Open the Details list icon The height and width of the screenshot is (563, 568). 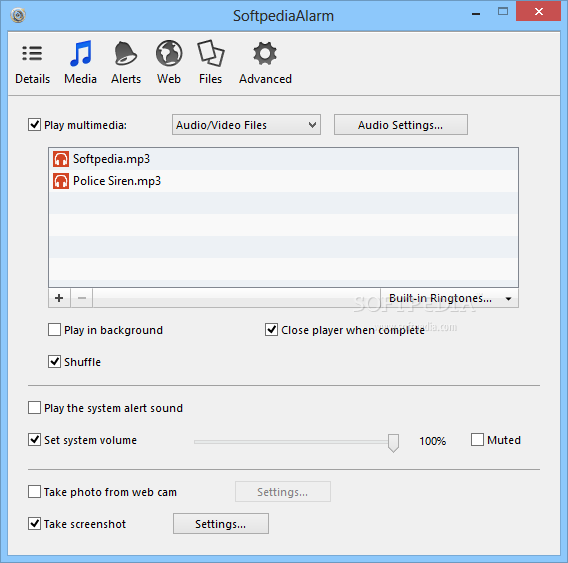(x=32, y=53)
